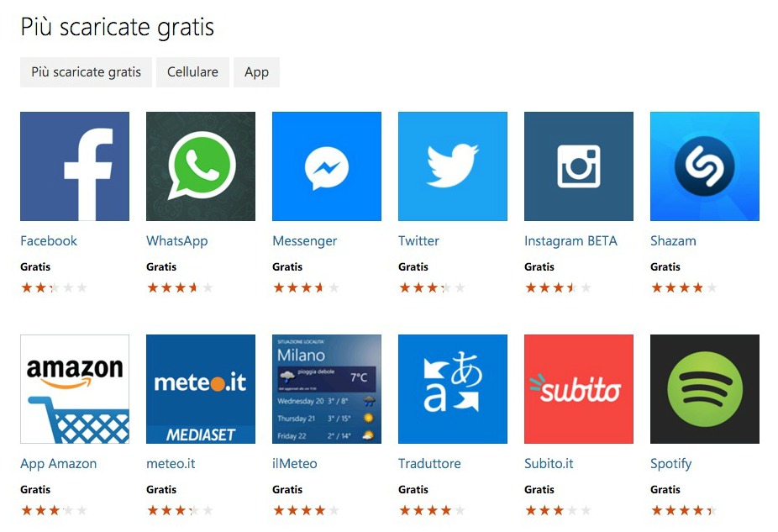Select the App filter tab

tap(256, 72)
